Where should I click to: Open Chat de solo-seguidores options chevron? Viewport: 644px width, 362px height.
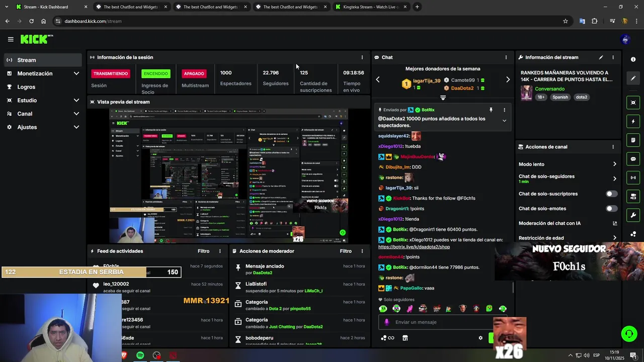pyautogui.click(x=614, y=178)
